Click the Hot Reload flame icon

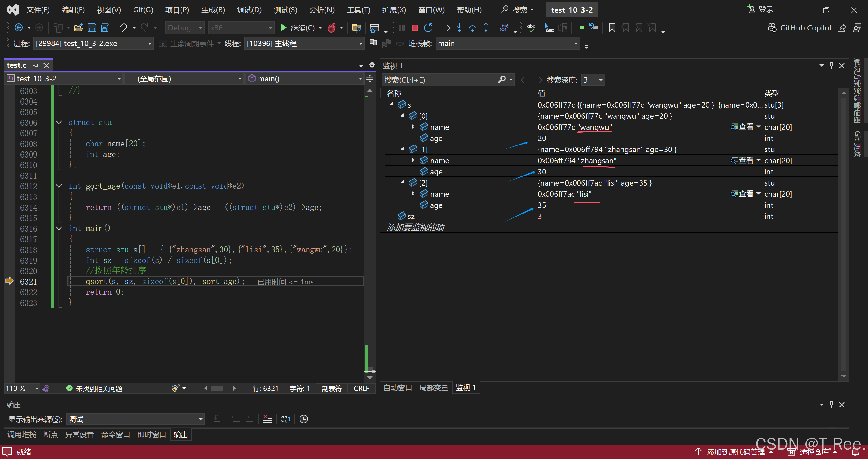[332, 28]
